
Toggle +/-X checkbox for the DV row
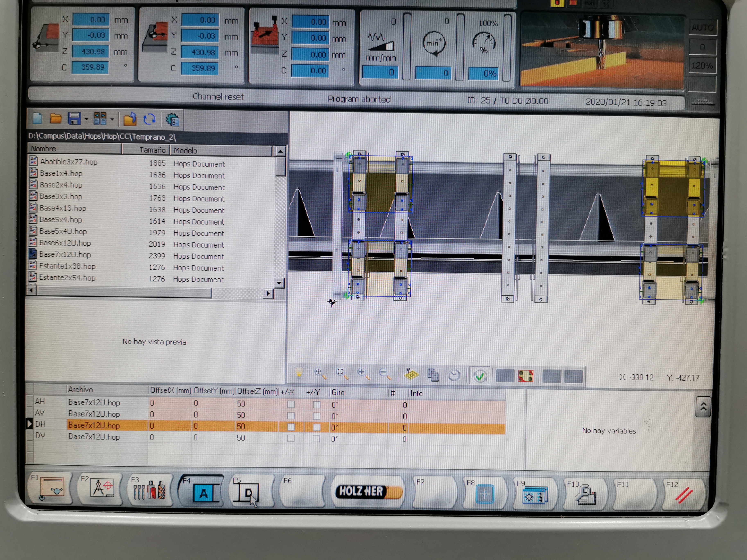tap(291, 438)
